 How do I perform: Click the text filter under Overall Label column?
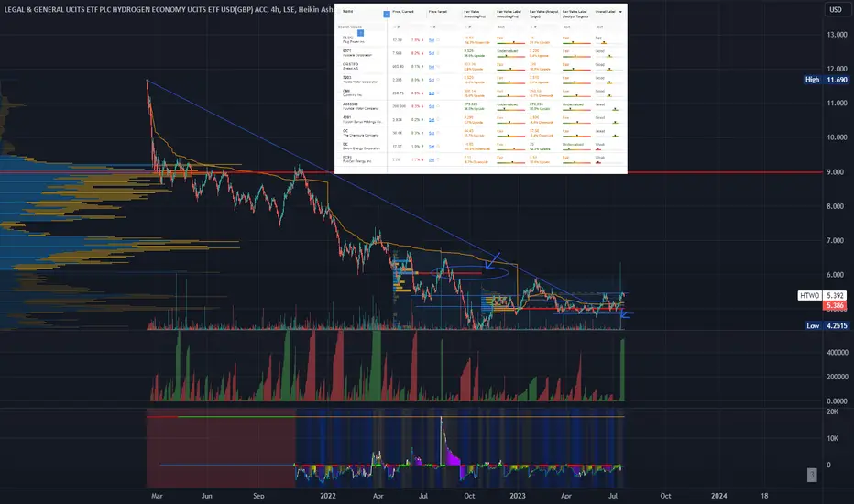609,27
